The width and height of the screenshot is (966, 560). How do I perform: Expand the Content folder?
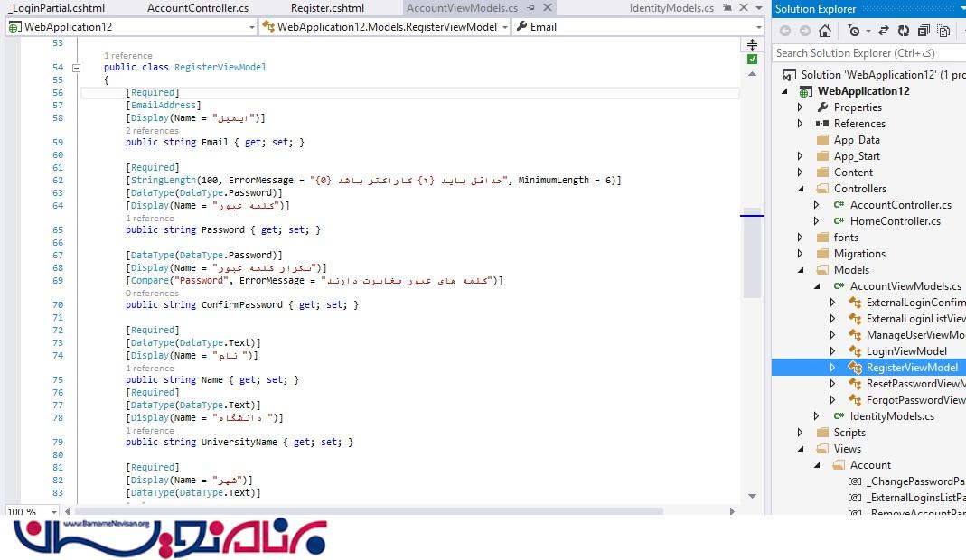[x=801, y=172]
